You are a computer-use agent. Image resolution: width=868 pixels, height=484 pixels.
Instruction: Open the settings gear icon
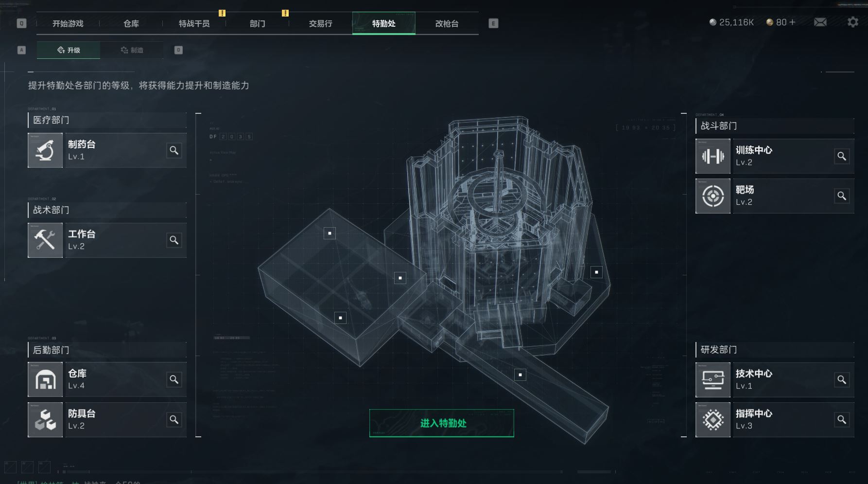pos(853,22)
